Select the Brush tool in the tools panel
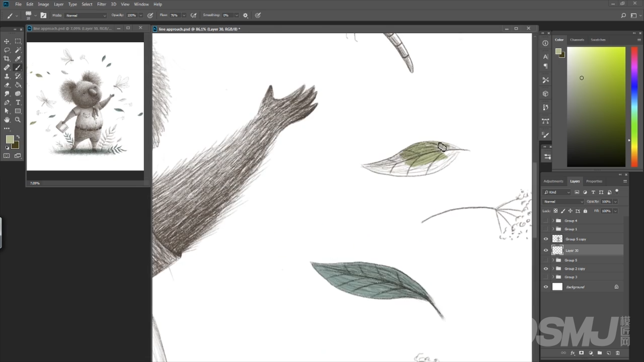The image size is (644, 362). click(x=18, y=67)
